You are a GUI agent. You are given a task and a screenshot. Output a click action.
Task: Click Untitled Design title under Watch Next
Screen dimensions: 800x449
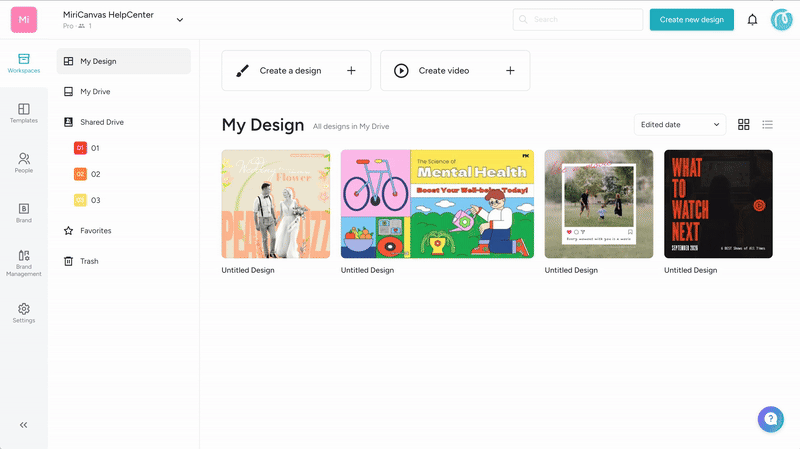click(690, 270)
